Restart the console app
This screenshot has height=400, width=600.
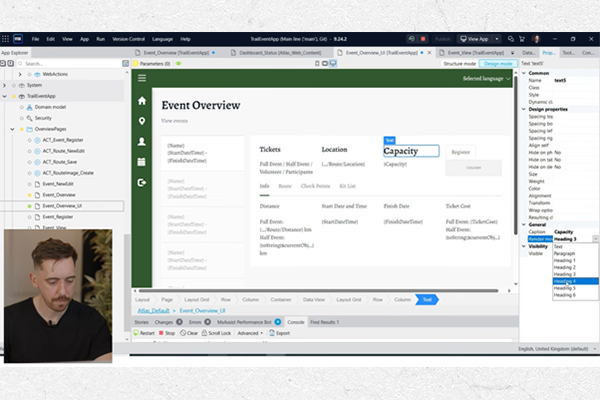coord(144,333)
